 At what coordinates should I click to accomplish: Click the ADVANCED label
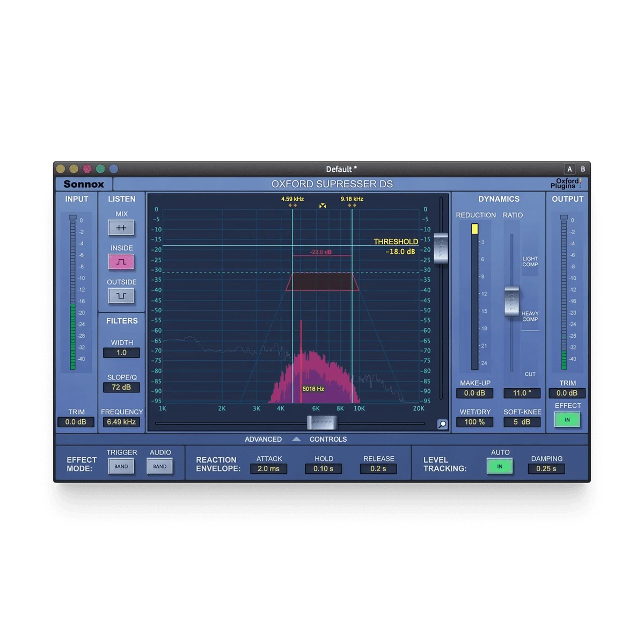[x=263, y=439]
